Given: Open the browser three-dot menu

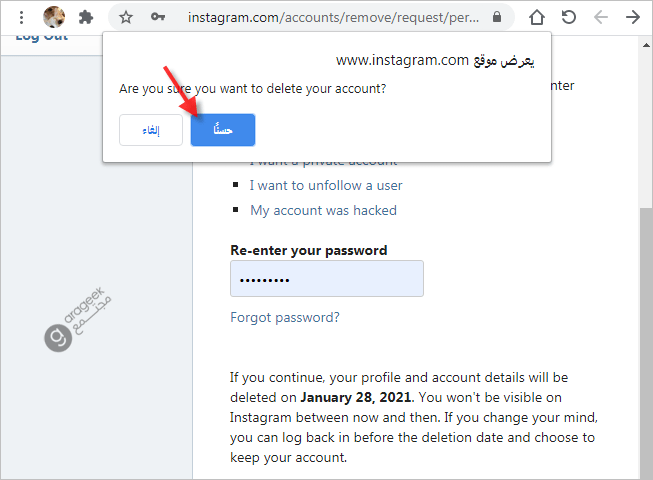Looking at the screenshot, I should 21,17.
